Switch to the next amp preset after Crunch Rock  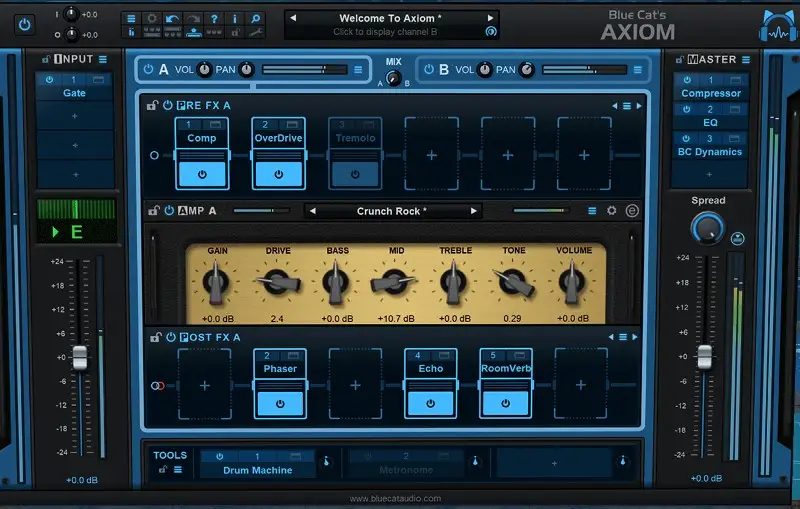(474, 211)
